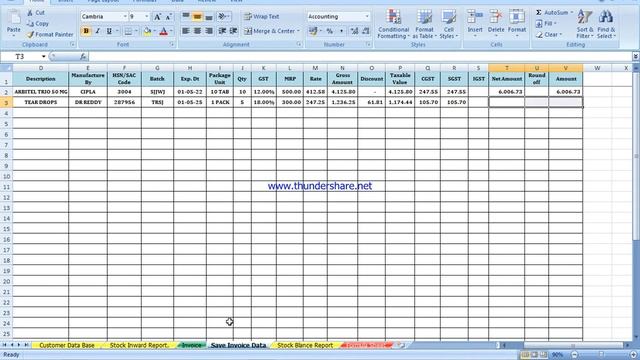This screenshot has width=640, height=360.
Task: Click the Name Box showing T3
Action: (20, 56)
